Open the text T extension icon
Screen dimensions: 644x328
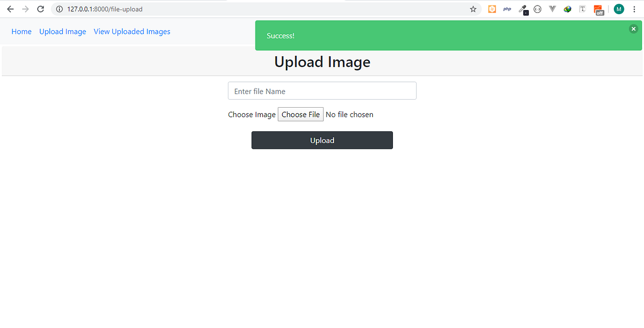(x=583, y=9)
